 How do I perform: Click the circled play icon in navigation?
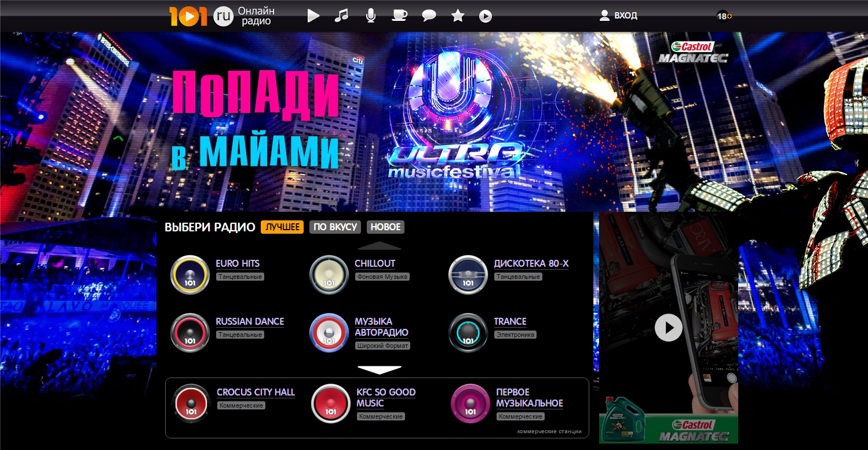pyautogui.click(x=486, y=16)
